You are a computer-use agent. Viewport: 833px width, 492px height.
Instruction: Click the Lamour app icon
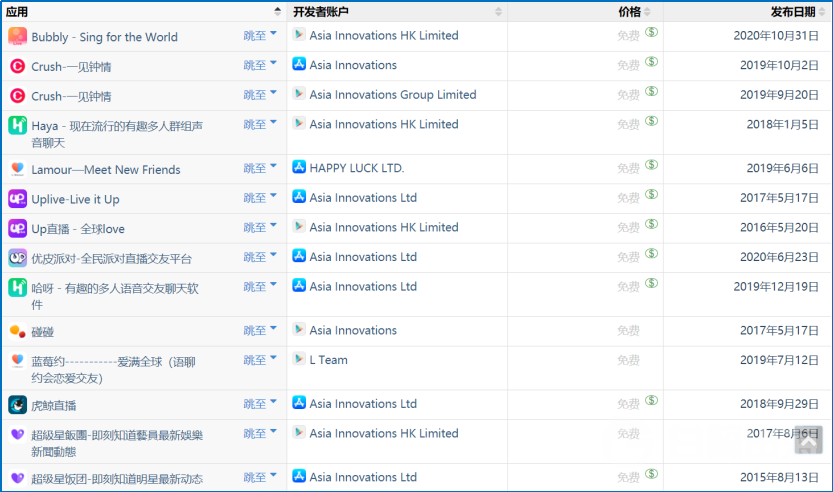[x=17, y=169]
